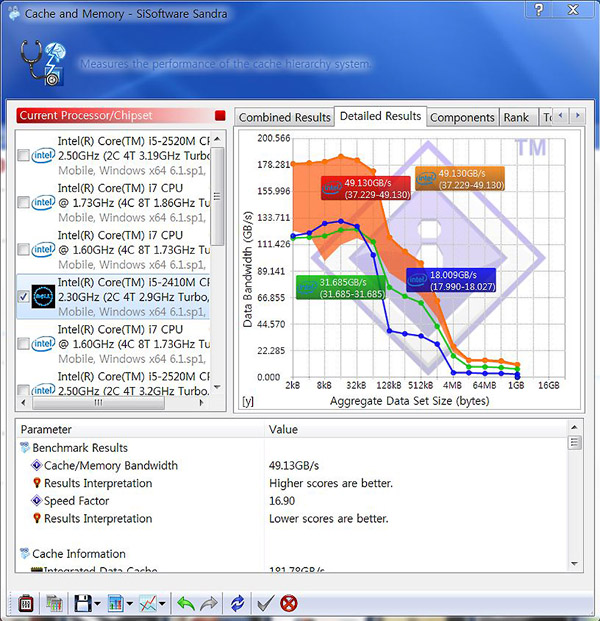Click the 49.13GB/s value cell
Image resolution: width=600 pixels, height=621 pixels.
(x=294, y=465)
